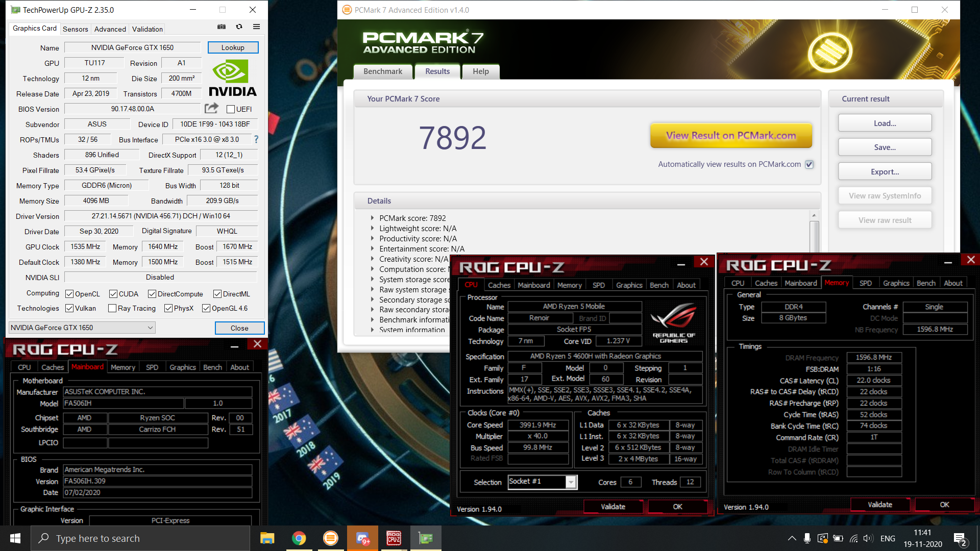Open PCMark 7 taskbar icon
The image size is (980, 551).
(330, 538)
